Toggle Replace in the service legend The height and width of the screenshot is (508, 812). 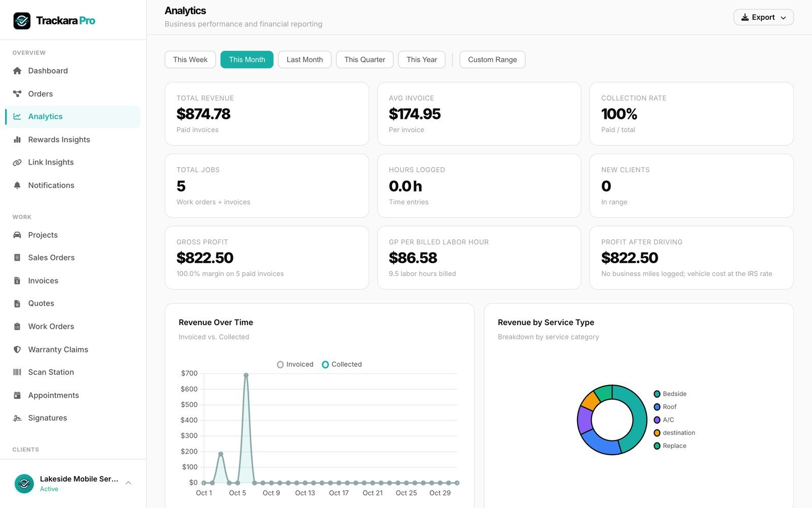click(x=670, y=446)
